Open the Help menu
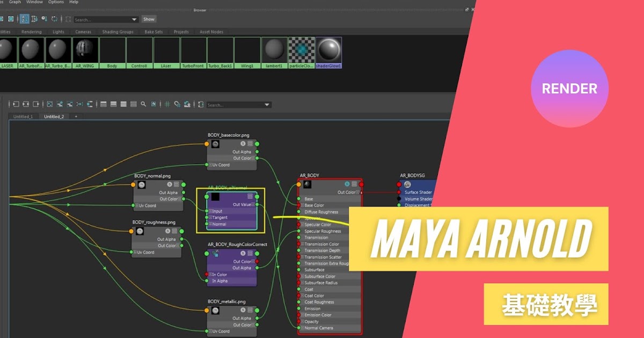This screenshot has height=338, width=644. click(74, 2)
